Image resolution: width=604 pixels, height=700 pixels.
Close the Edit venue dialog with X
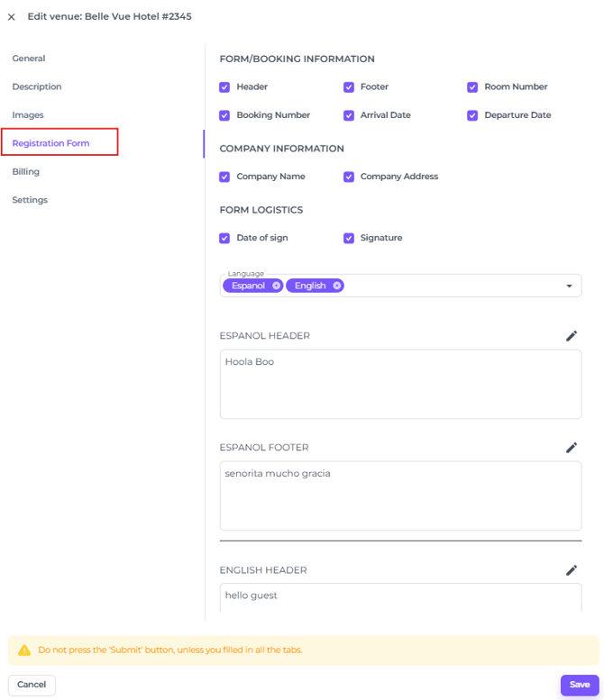12,17
